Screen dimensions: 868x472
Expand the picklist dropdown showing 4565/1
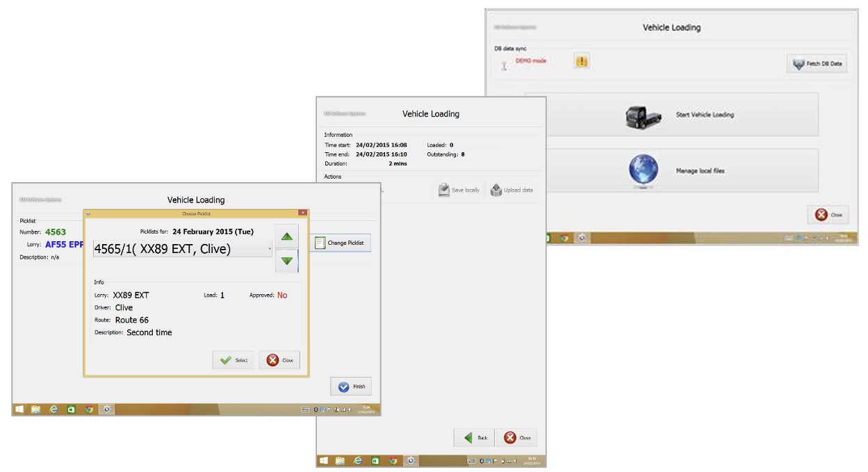pos(270,249)
